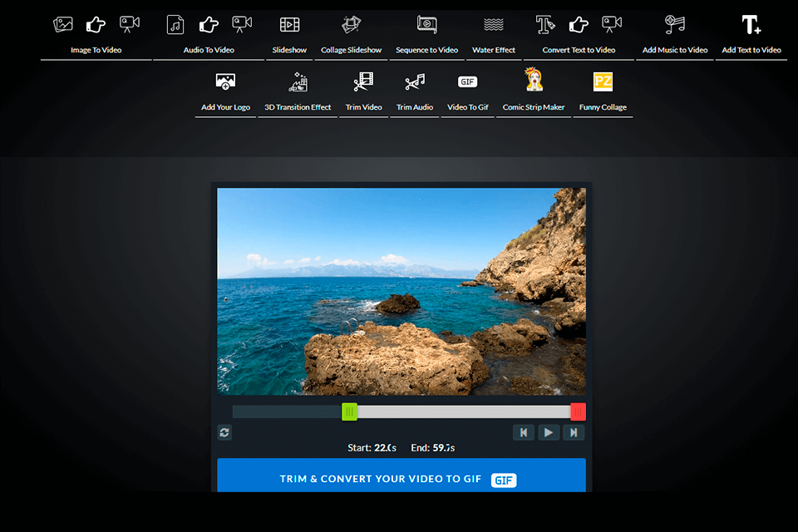The image size is (798, 532).
Task: Open the Audio To Video tool
Action: click(209, 35)
